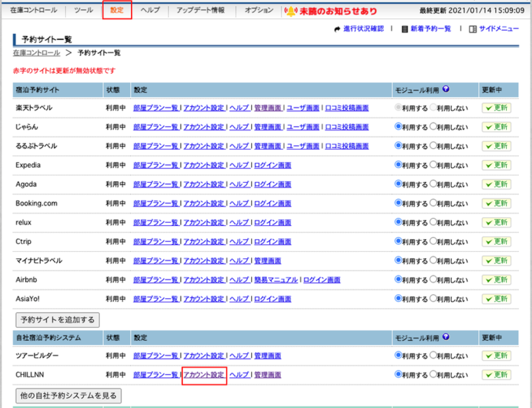Open the ツール menu
This screenshot has width=532, height=408.
point(83,10)
